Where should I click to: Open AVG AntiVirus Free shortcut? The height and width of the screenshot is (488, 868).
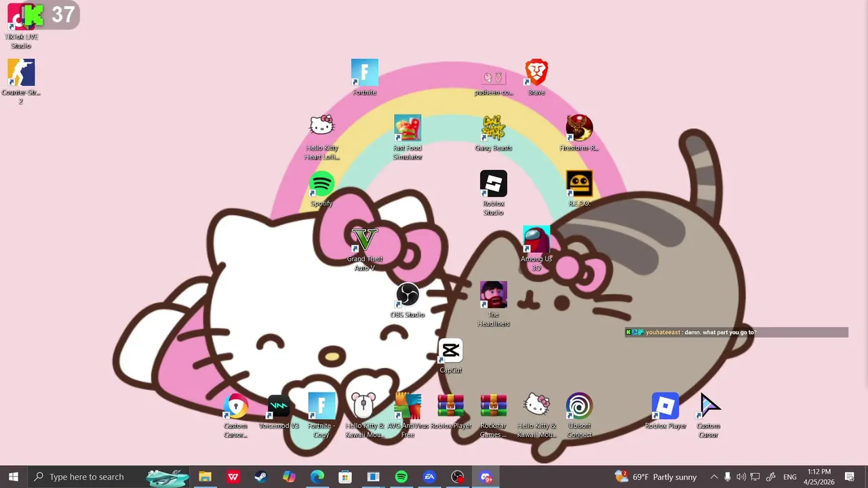408,415
